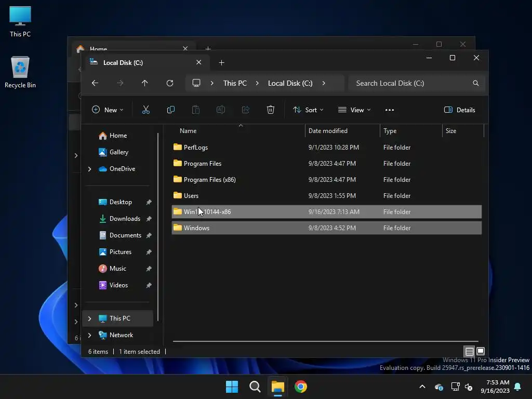Viewport: 532px width, 399px height.
Task: Click taskbar clock showing 7:53 AM
Action: pyautogui.click(x=495, y=387)
